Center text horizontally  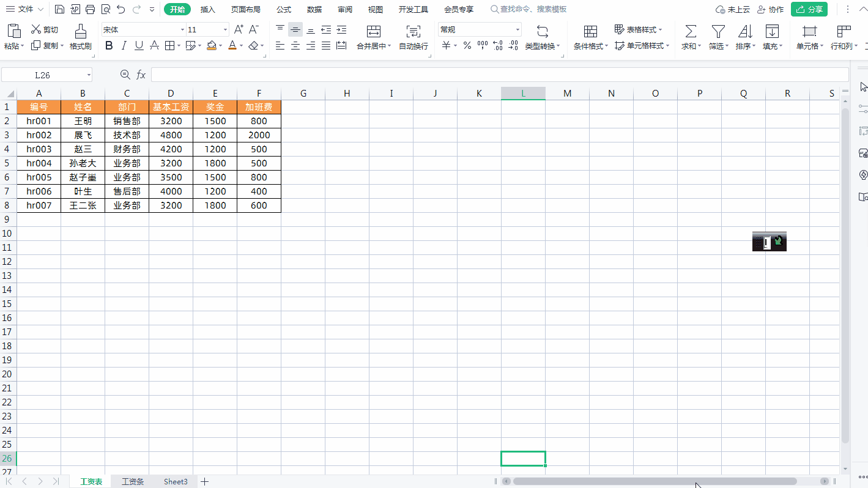coord(295,45)
